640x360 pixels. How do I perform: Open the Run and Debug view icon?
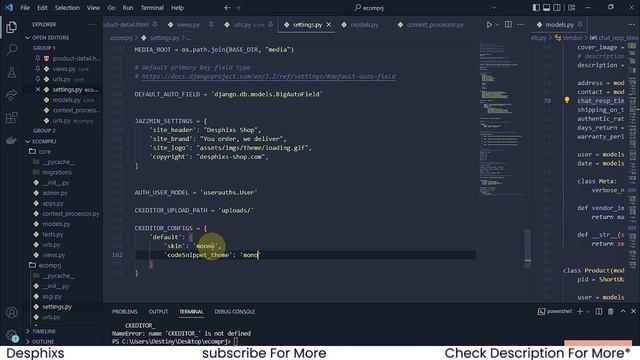(11, 95)
